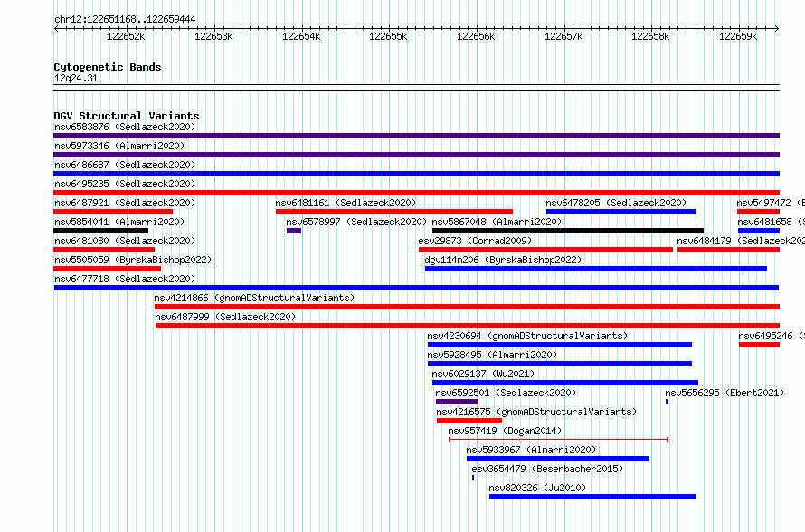Image resolution: width=805 pixels, height=532 pixels.
Task: Open nsv5505059 (ByrskaBishop2022) label
Action: (133, 260)
